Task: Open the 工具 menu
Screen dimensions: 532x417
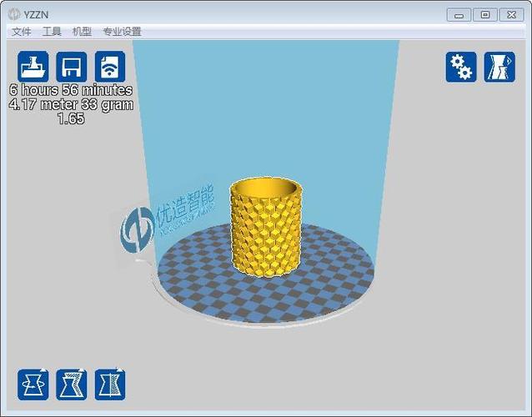Action: click(52, 32)
